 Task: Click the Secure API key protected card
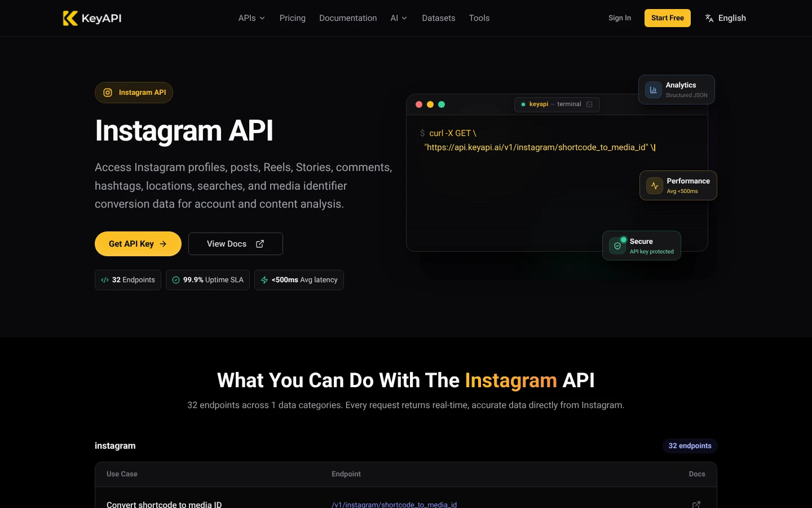coord(642,246)
